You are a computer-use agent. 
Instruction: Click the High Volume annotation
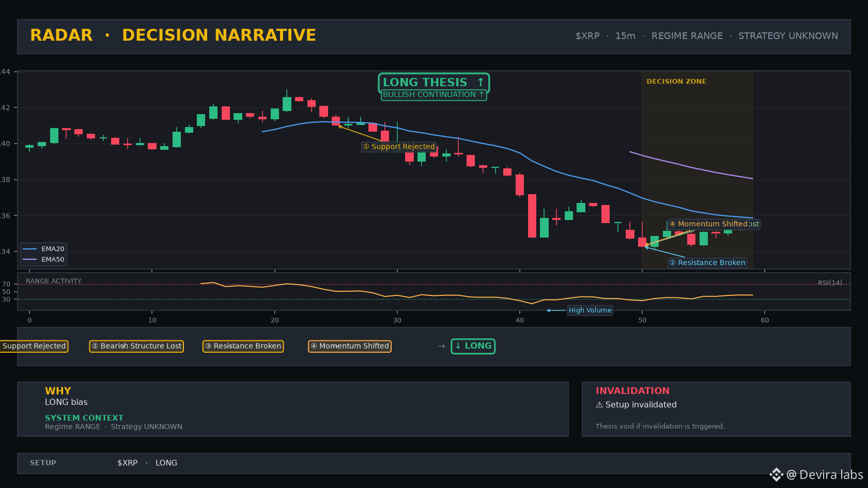590,310
